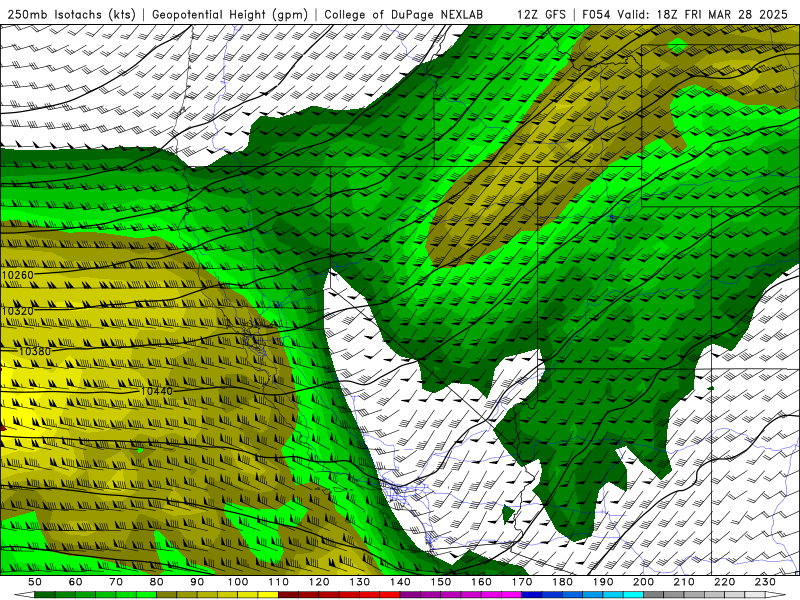The height and width of the screenshot is (600, 800).
Task: Click the 60 value on the color scale
Action: tap(76, 582)
